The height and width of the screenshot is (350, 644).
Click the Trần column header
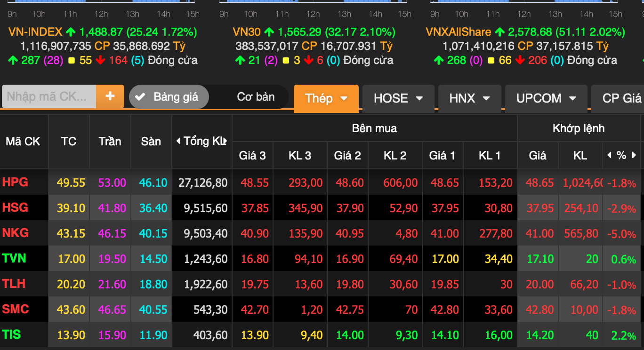point(110,141)
